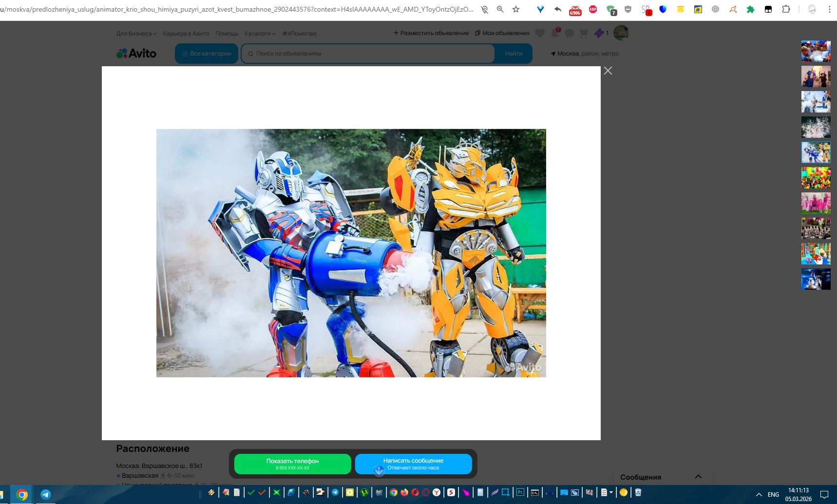Screen dimensions: 837x504
Task: Bookmark this page with star icon
Action: pyautogui.click(x=516, y=9)
